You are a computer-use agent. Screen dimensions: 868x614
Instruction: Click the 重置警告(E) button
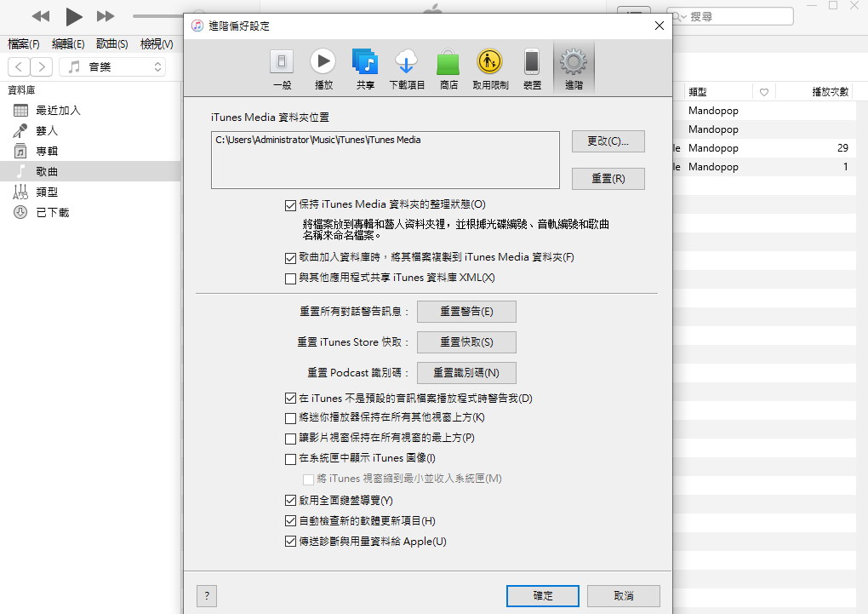pos(466,312)
